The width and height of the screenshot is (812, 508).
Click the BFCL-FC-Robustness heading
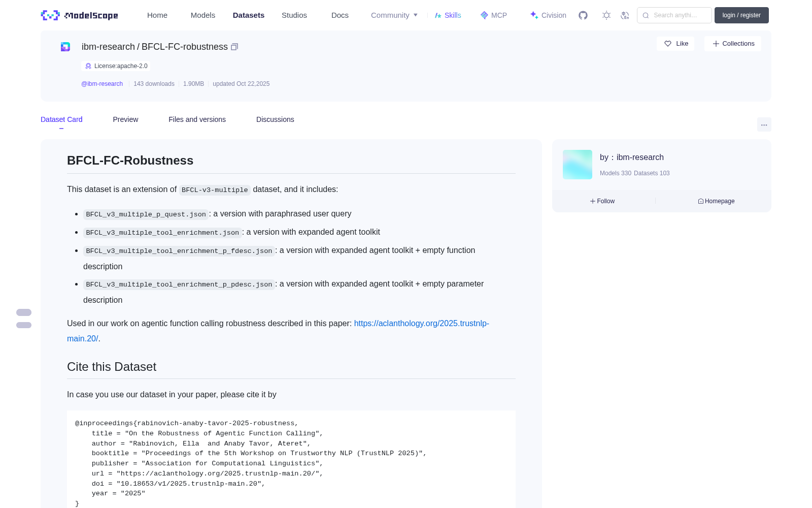point(130,161)
